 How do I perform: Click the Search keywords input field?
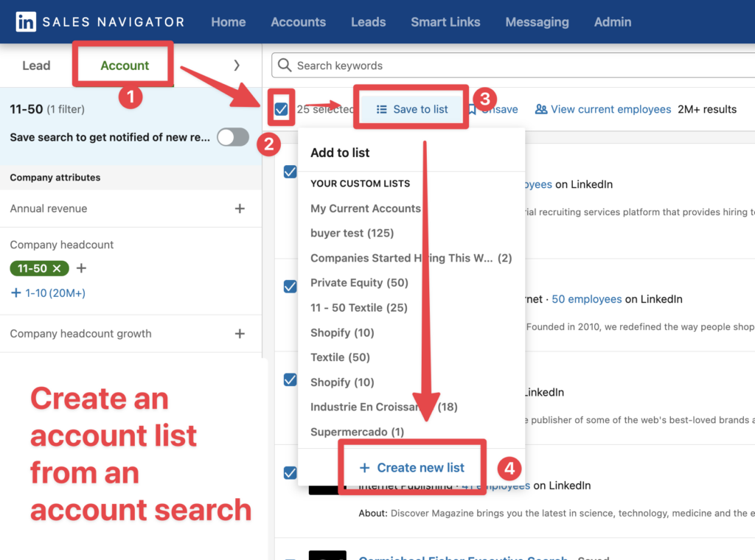pyautogui.click(x=513, y=66)
